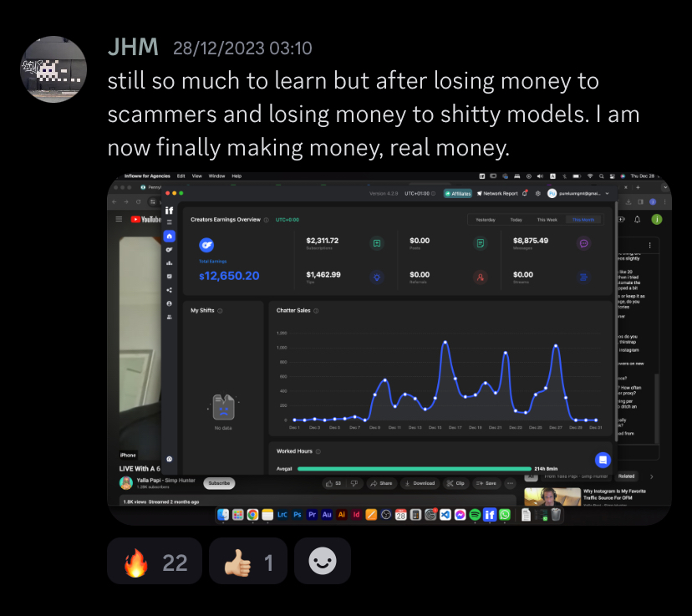The width and height of the screenshot is (692, 616).
Task: Click the blue chat support bubble
Action: tap(603, 460)
